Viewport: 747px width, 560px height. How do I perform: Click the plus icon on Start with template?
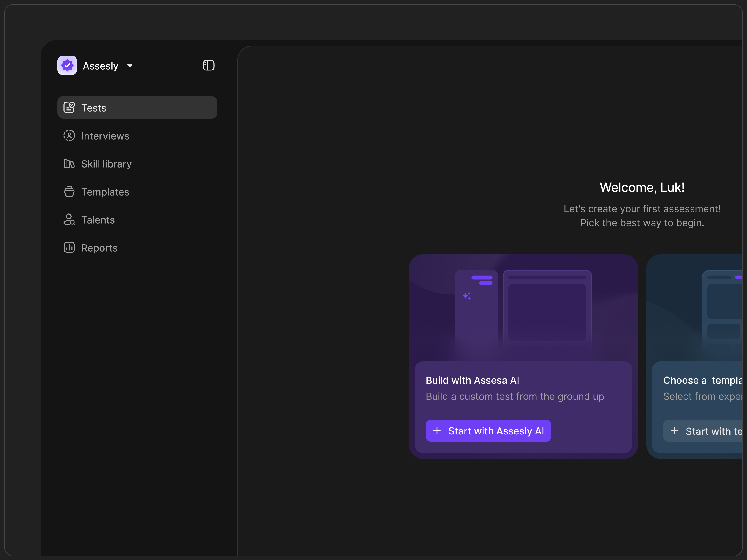click(675, 431)
